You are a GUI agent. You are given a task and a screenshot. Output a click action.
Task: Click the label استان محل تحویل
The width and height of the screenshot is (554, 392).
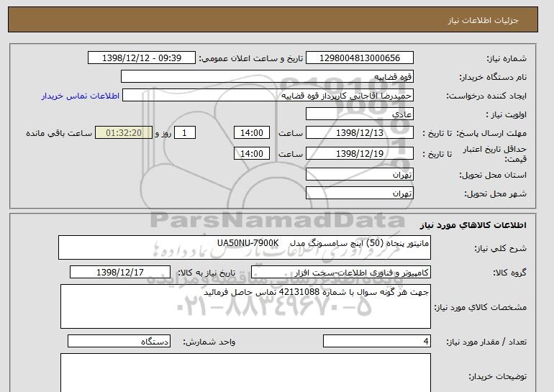click(493, 176)
